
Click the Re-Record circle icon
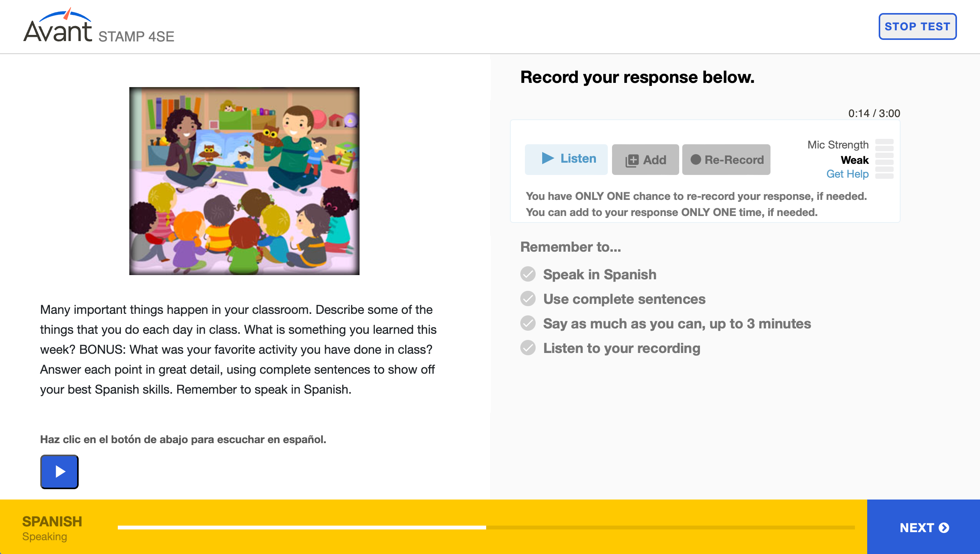click(696, 160)
